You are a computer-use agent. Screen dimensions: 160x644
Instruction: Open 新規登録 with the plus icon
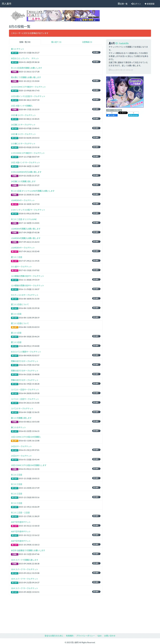coord(150,4)
